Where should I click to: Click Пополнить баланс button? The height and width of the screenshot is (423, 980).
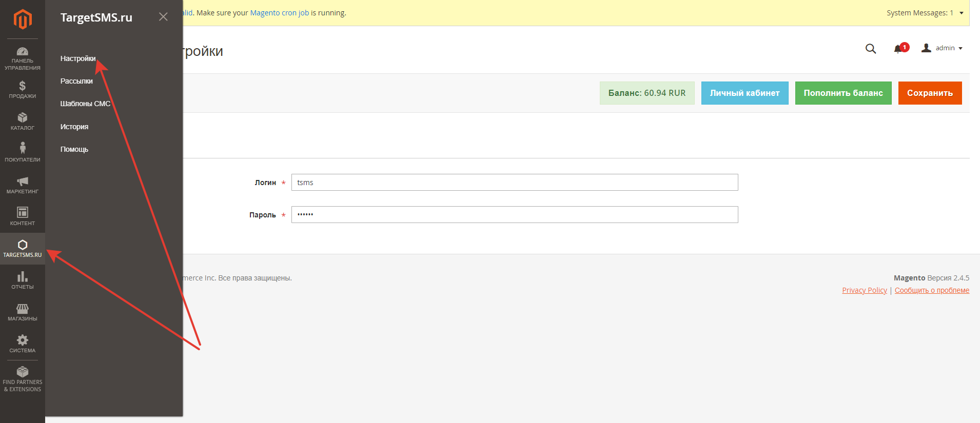(844, 93)
